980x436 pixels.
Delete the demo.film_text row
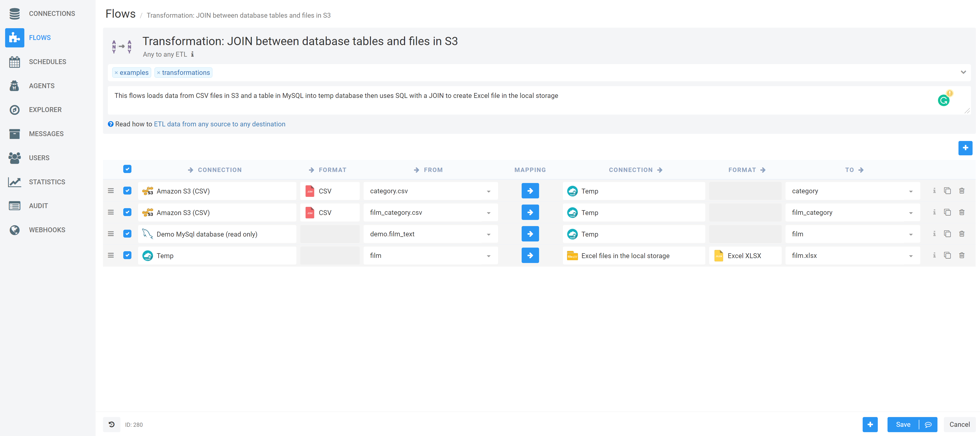pos(961,234)
